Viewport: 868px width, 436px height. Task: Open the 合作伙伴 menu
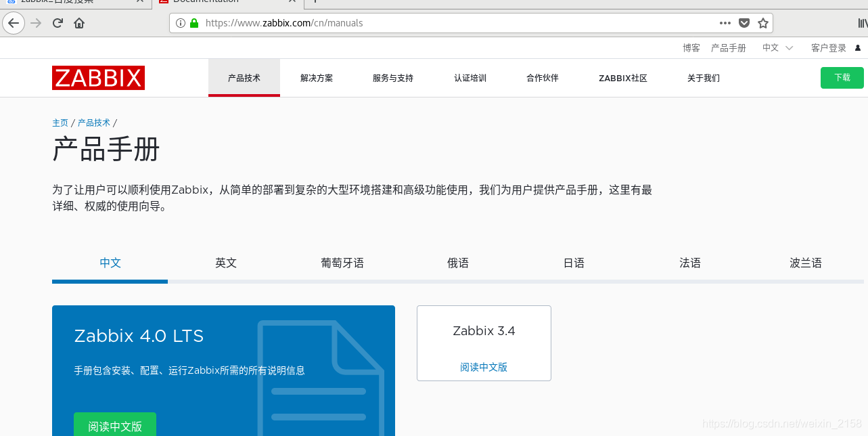point(543,78)
